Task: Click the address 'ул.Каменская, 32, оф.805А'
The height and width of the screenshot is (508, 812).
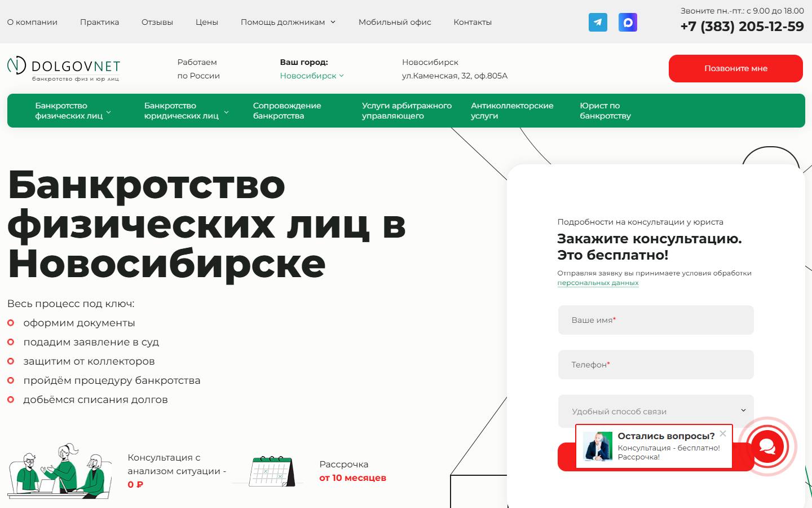Action: coord(454,76)
